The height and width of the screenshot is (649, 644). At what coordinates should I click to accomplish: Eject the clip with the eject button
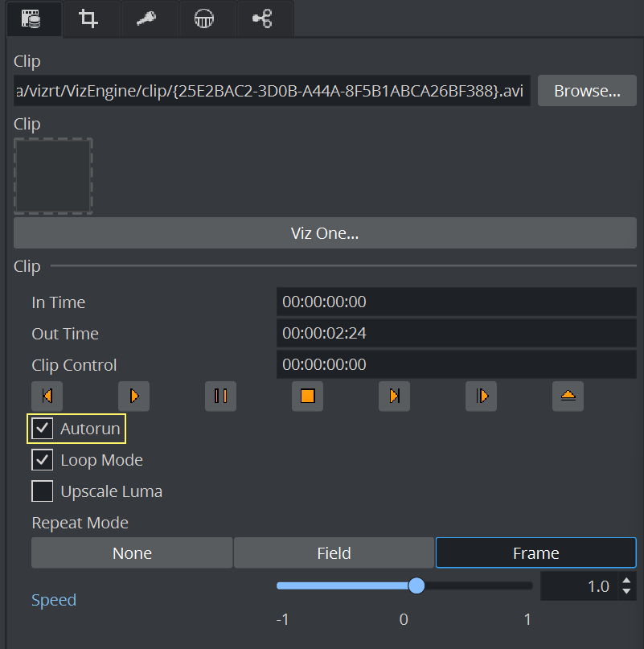[568, 396]
